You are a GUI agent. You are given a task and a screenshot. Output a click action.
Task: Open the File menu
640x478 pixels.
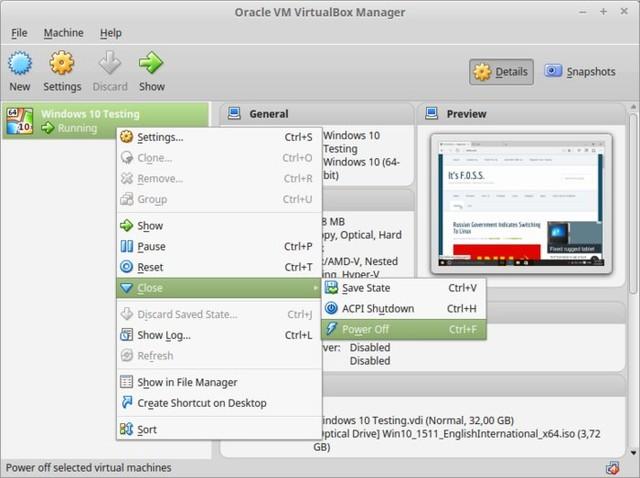(x=19, y=33)
